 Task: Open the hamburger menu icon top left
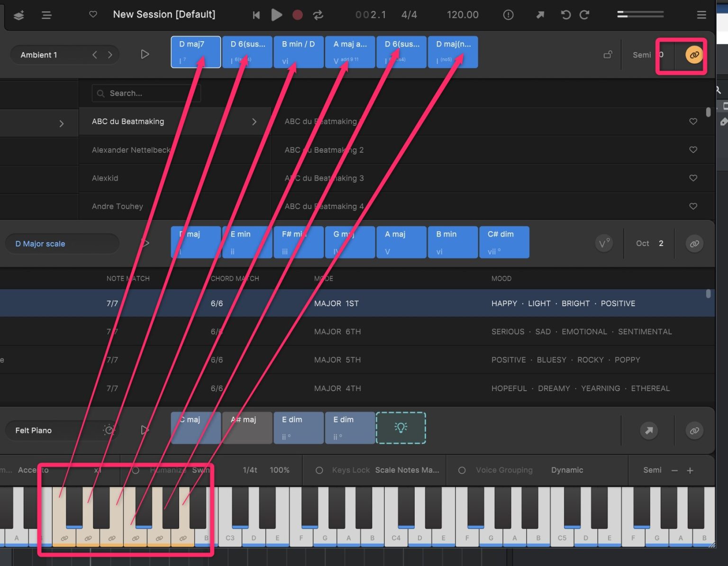[46, 15]
